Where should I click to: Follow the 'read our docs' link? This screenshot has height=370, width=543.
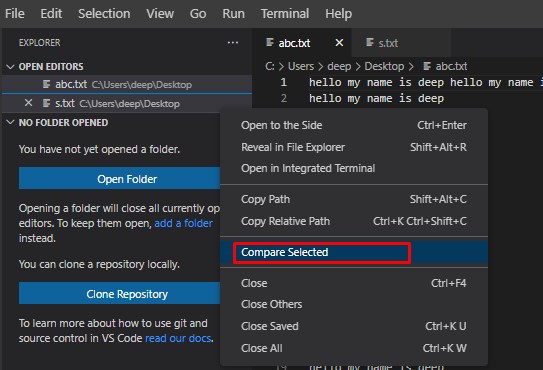[x=178, y=338]
